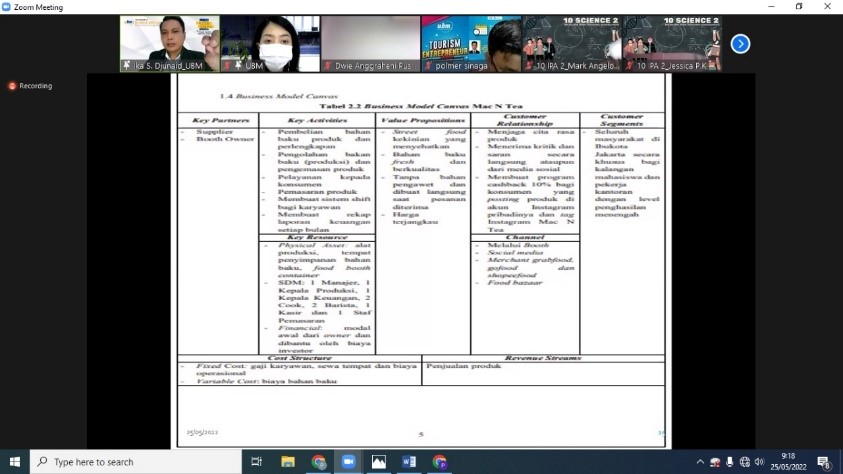Open File Explorer from taskbar
This screenshot has width=843, height=474.
(288, 462)
